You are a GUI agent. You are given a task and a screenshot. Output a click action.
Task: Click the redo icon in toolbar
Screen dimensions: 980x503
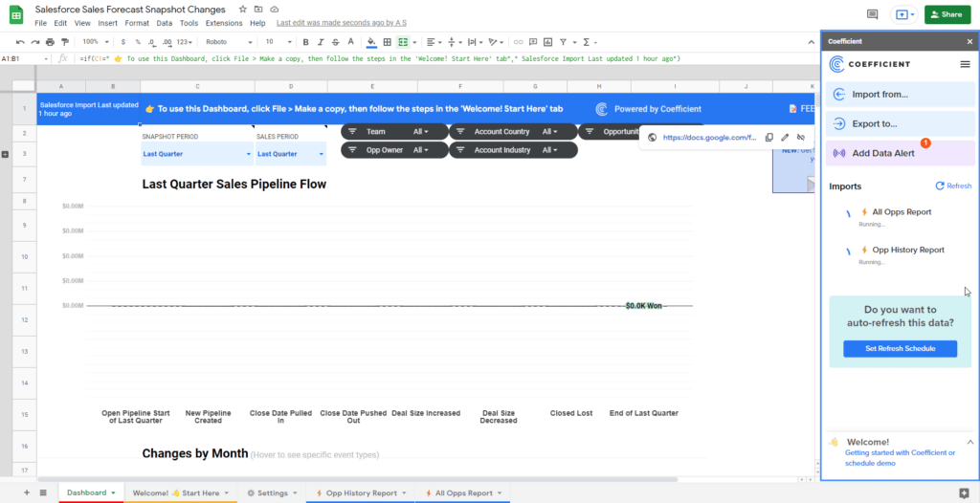pos(35,42)
